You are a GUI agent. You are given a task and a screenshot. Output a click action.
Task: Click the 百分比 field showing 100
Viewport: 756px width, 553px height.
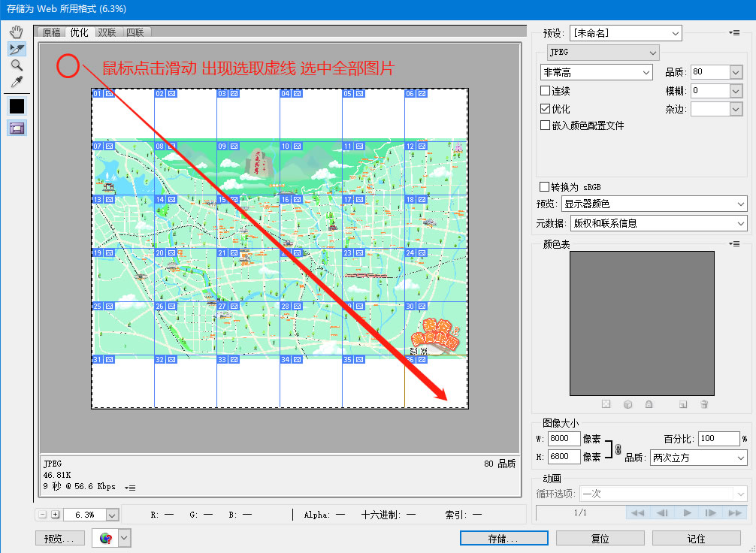[718, 439]
